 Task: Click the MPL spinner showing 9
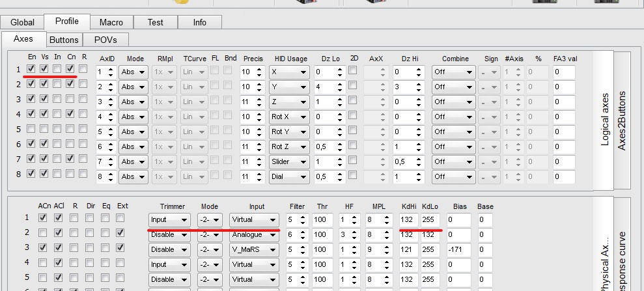(x=378, y=249)
